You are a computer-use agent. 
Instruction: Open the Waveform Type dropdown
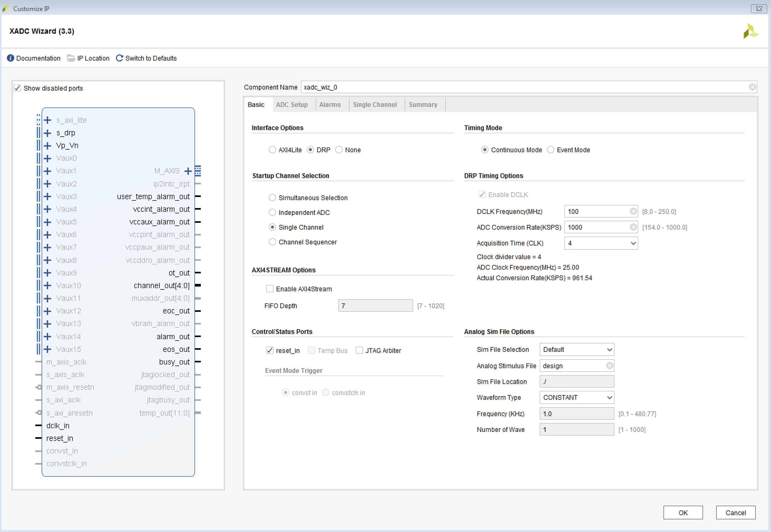(x=577, y=397)
